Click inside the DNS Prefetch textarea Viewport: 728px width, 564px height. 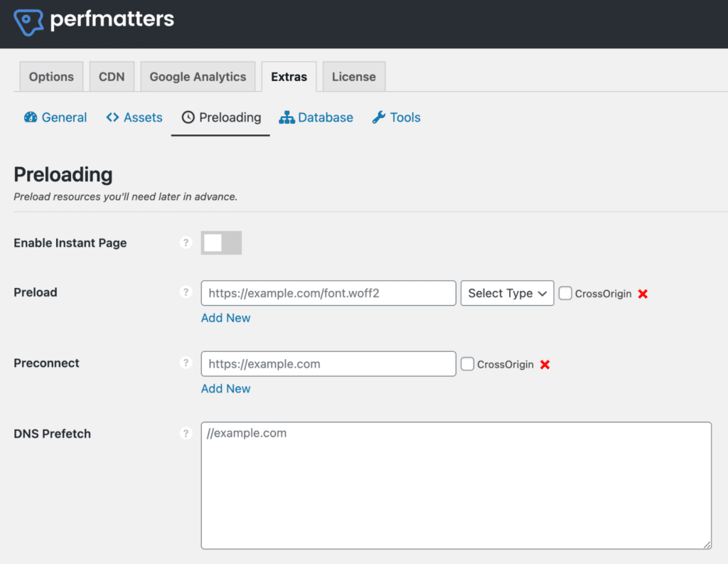tap(456, 486)
